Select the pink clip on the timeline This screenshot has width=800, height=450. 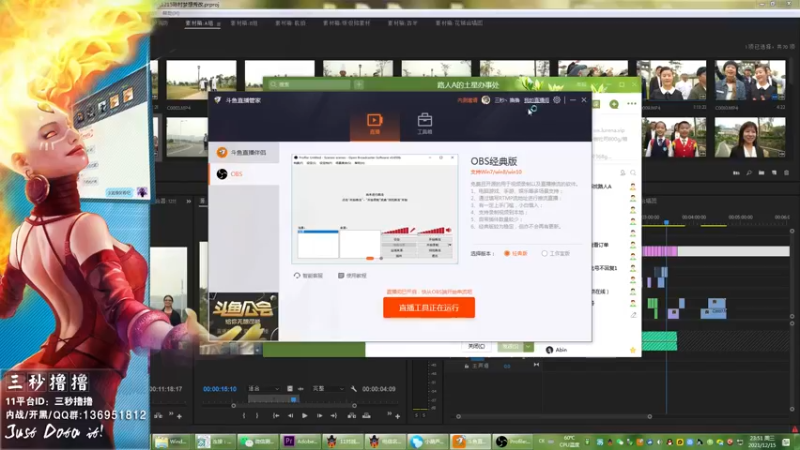point(660,251)
